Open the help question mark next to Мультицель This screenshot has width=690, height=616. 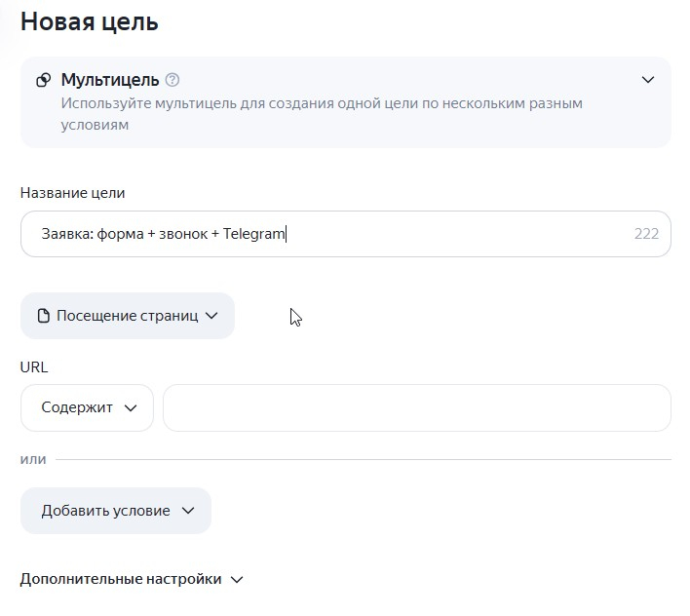(x=172, y=80)
